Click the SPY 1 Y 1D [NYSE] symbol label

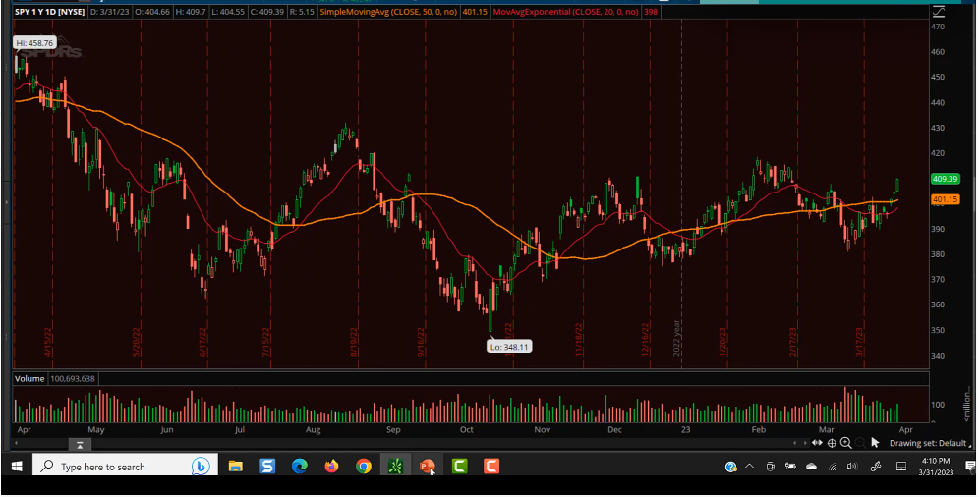pos(50,12)
